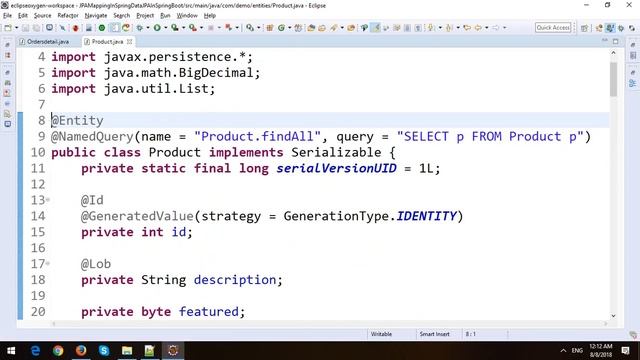The image size is (640, 360).
Task: Click the Quick Access search field
Action: pyautogui.click(x=553, y=27)
